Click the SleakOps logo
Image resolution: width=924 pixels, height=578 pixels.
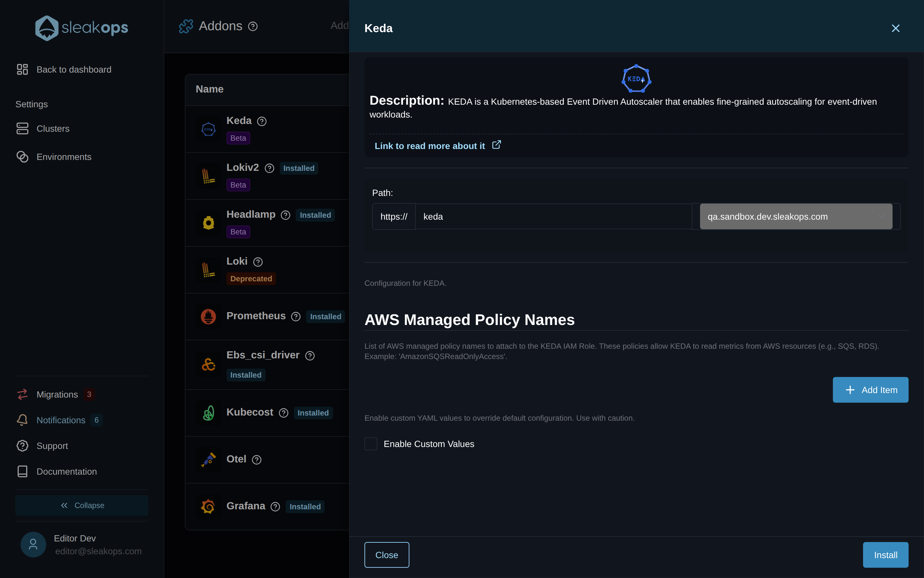pos(81,28)
